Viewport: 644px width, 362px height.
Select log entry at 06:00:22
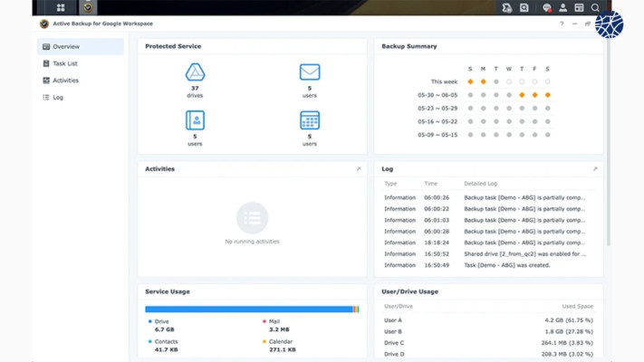[x=488, y=209]
